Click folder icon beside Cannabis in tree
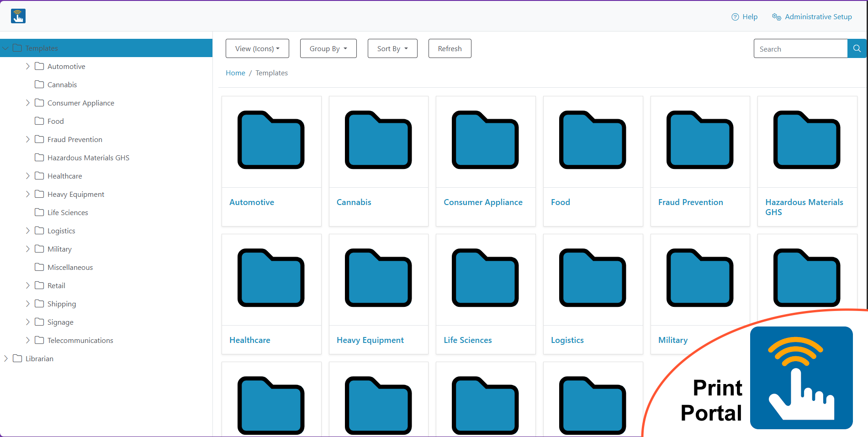 click(x=40, y=84)
